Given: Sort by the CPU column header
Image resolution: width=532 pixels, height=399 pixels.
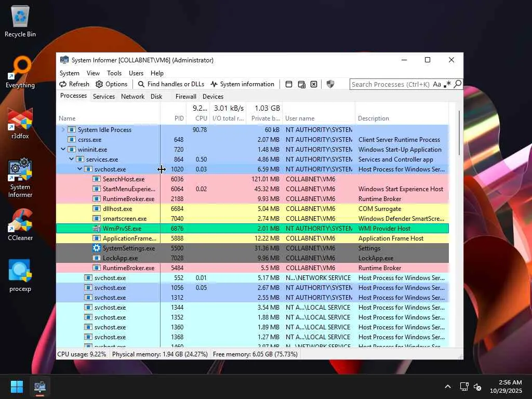Looking at the screenshot, I should click(198, 114).
